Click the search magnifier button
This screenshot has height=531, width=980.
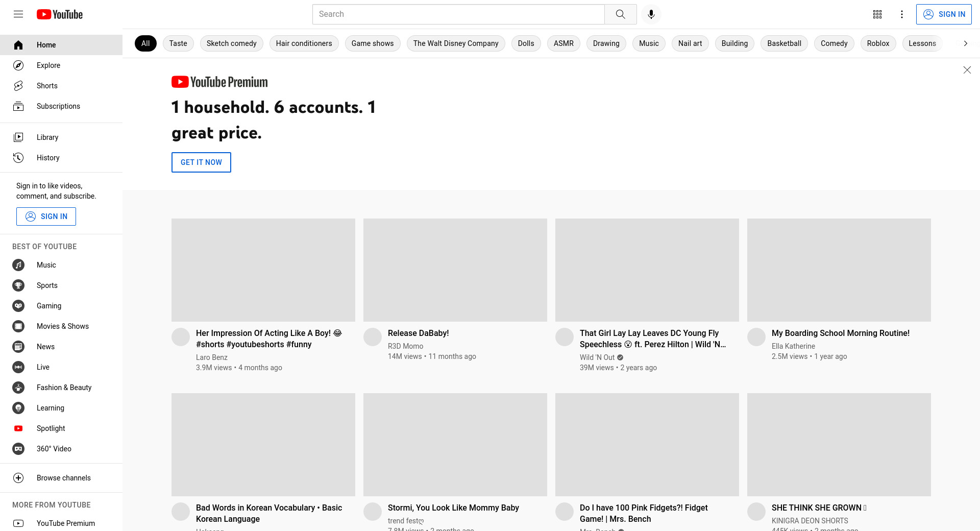click(620, 14)
